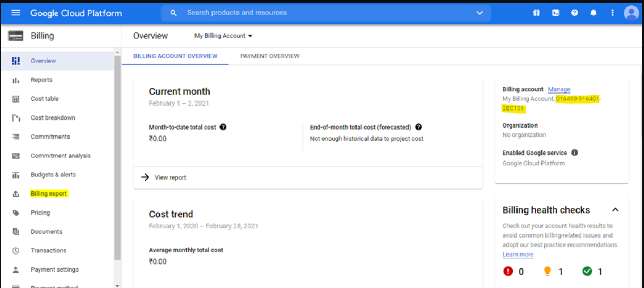
Task: Click the Manage billing account link
Action: click(559, 89)
